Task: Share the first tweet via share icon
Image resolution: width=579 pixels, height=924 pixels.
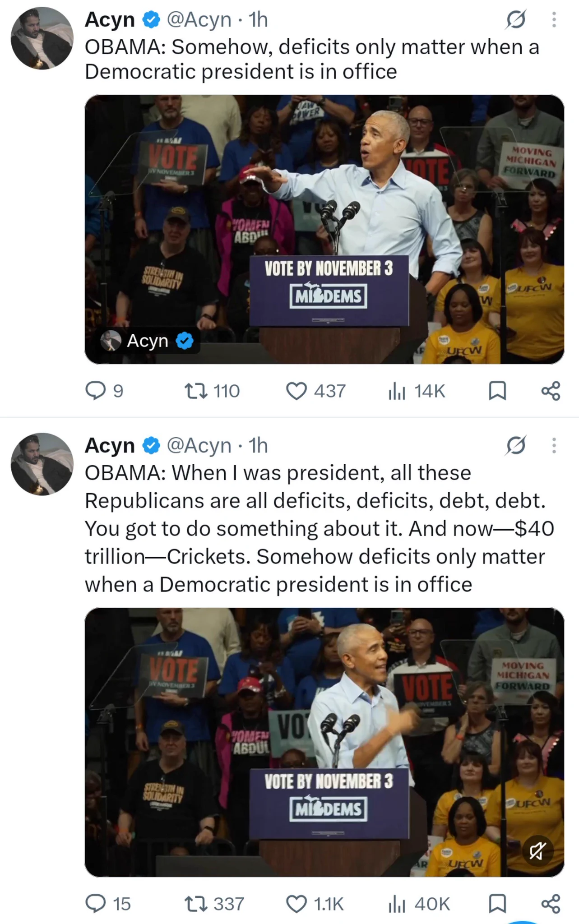Action: coord(551,391)
